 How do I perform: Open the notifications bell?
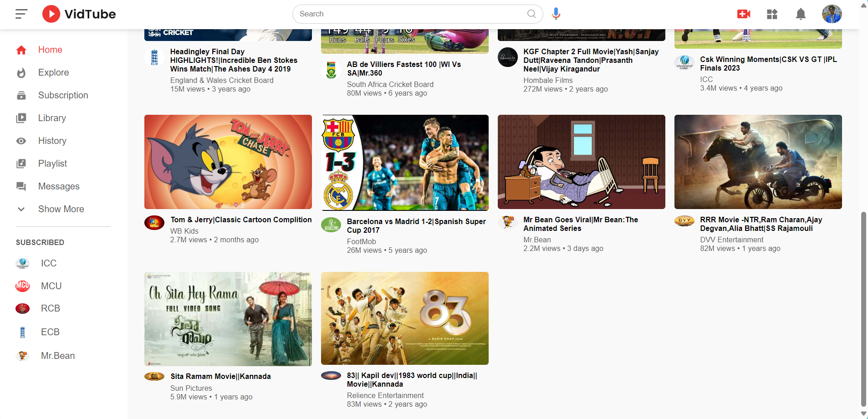click(801, 14)
